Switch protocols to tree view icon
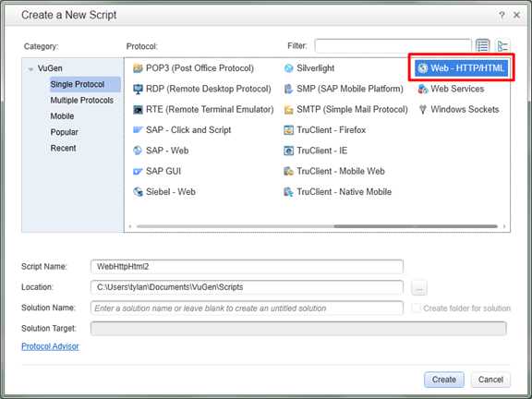Image resolution: width=532 pixels, height=399 pixels. 502,46
